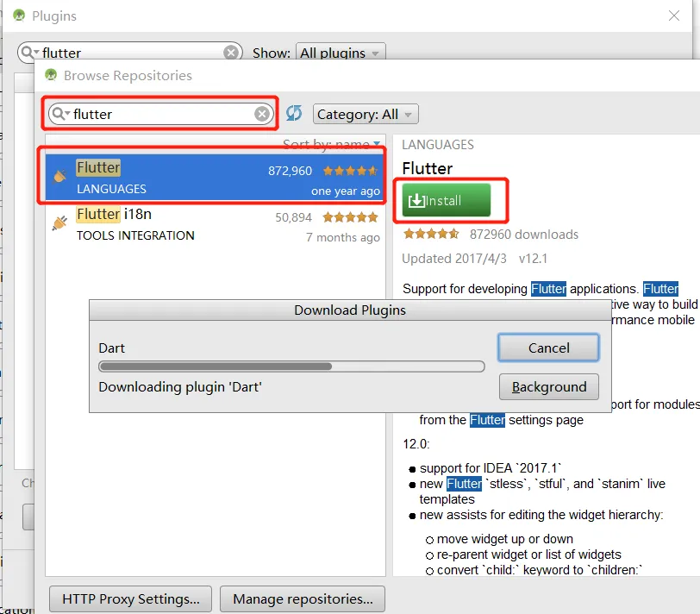Click the Dart download progress bar
700x614 pixels.
coord(291,367)
